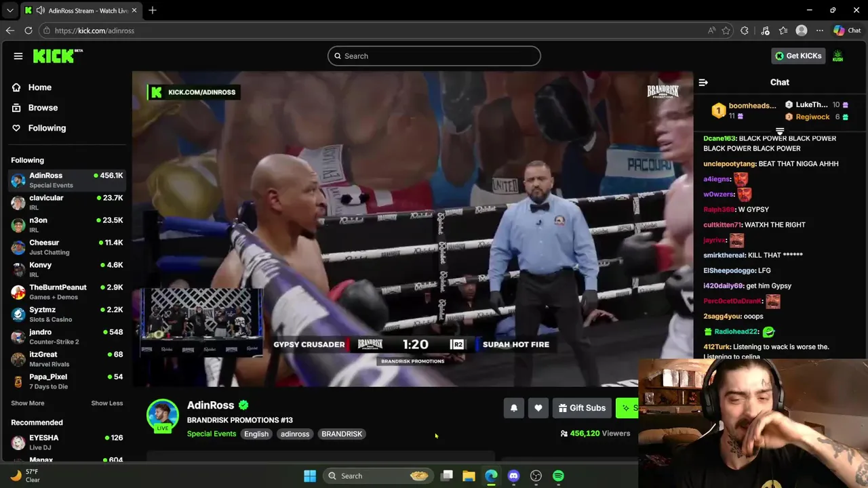
Task: Click the boomheads top gifter entry
Action: pyautogui.click(x=743, y=110)
